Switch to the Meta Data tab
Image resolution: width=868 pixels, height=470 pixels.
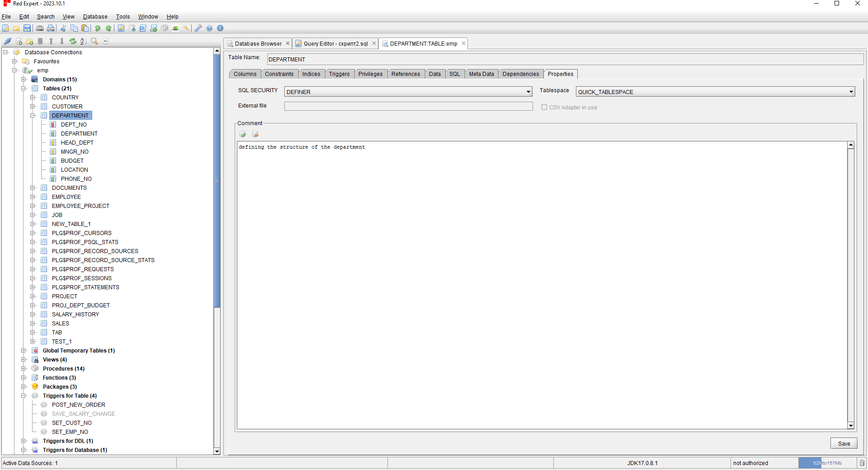pos(481,74)
